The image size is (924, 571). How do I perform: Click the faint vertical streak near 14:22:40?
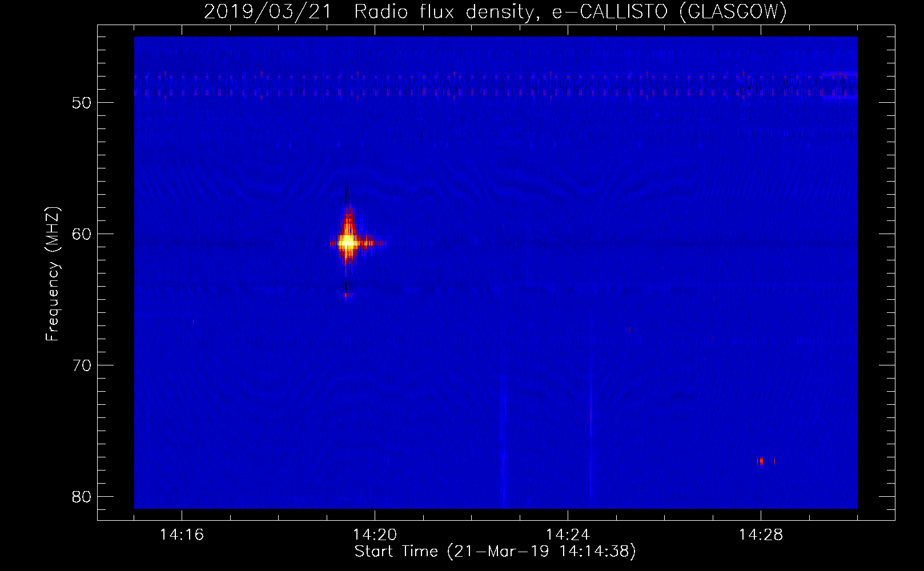coord(503,440)
